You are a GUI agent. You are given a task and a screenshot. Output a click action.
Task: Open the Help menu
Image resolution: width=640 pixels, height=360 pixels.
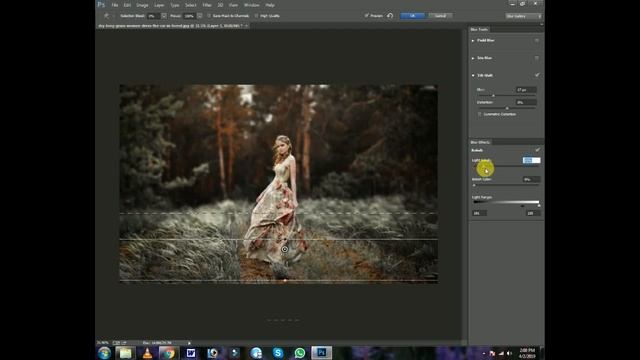(x=270, y=5)
